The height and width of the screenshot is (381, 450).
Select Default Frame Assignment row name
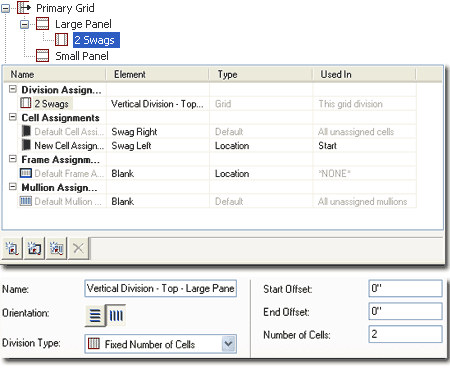tap(69, 174)
